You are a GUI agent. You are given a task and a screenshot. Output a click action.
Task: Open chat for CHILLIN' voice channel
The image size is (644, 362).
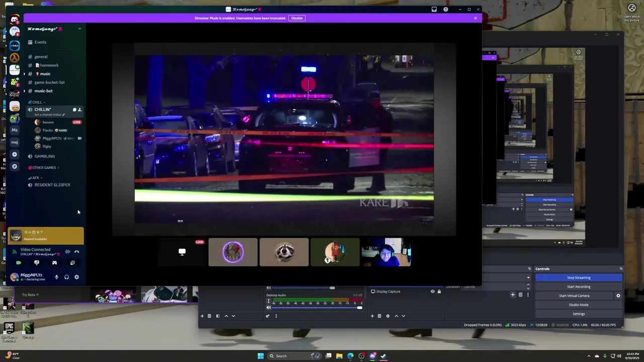click(x=74, y=110)
